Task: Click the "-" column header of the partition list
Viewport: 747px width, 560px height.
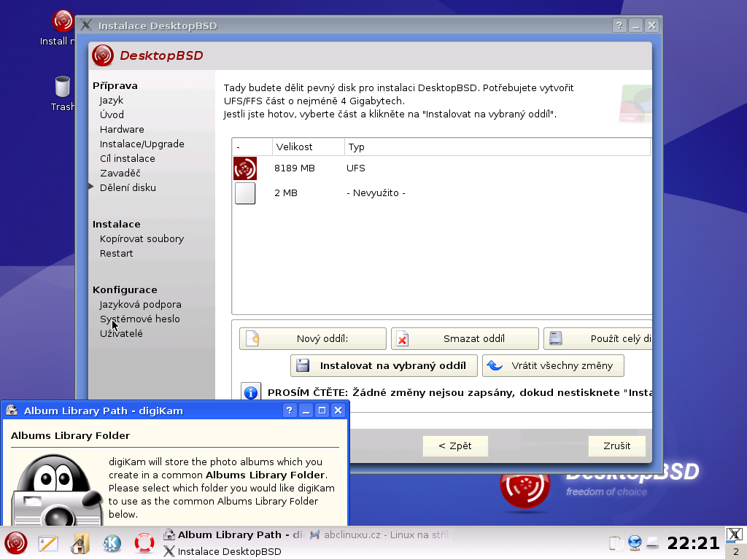Action: [x=252, y=147]
